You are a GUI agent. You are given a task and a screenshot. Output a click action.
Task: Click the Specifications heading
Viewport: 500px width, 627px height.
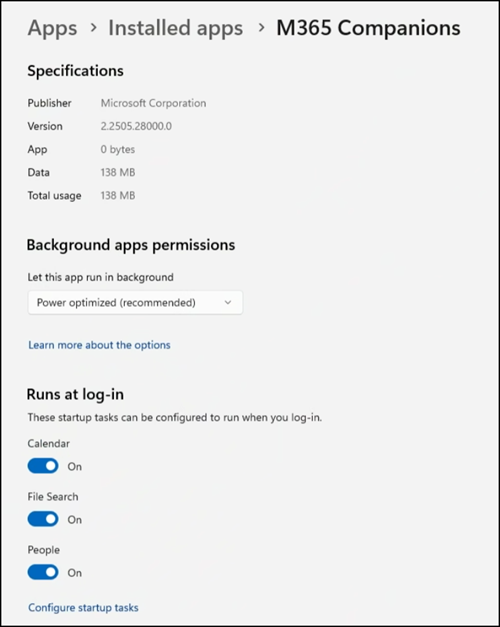pyautogui.click(x=75, y=71)
